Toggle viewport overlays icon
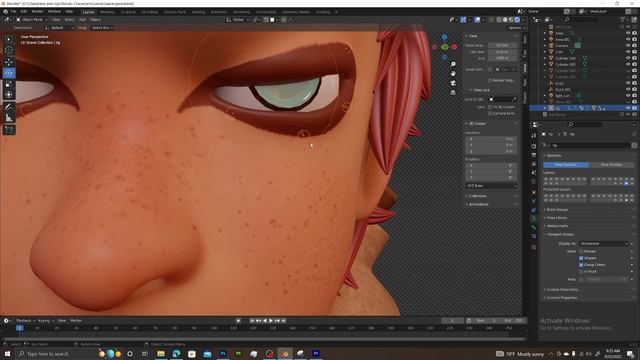 coord(477,20)
